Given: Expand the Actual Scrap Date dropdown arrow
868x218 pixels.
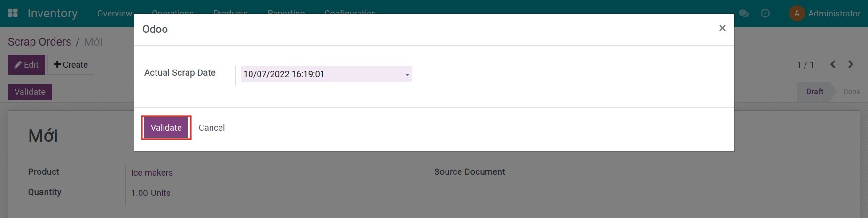Looking at the screenshot, I should [x=407, y=74].
